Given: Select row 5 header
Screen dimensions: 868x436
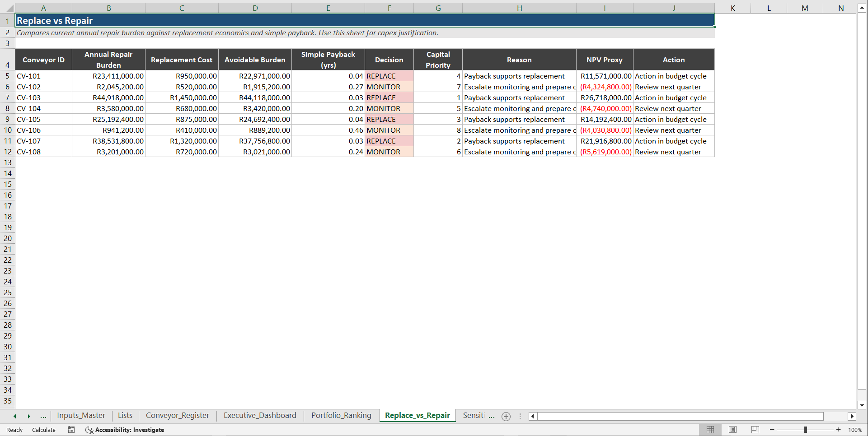Looking at the screenshot, I should tap(8, 76).
